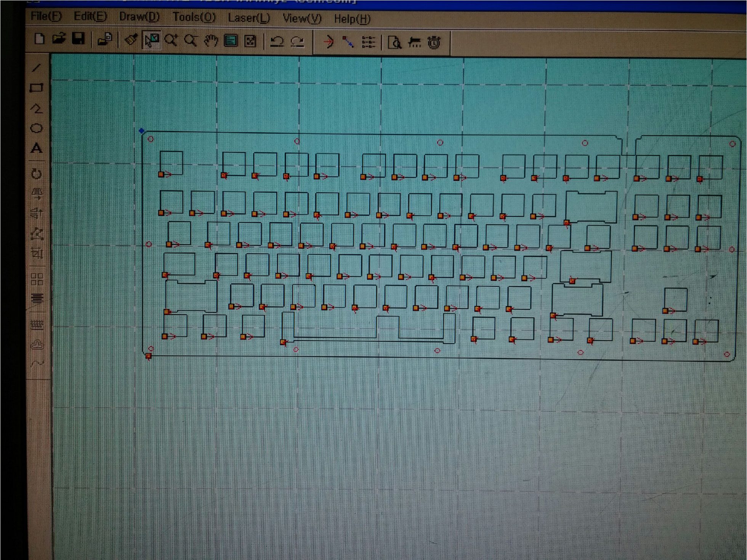Select the Text tool letter A
Screen dimensions: 747x560
tap(36, 148)
